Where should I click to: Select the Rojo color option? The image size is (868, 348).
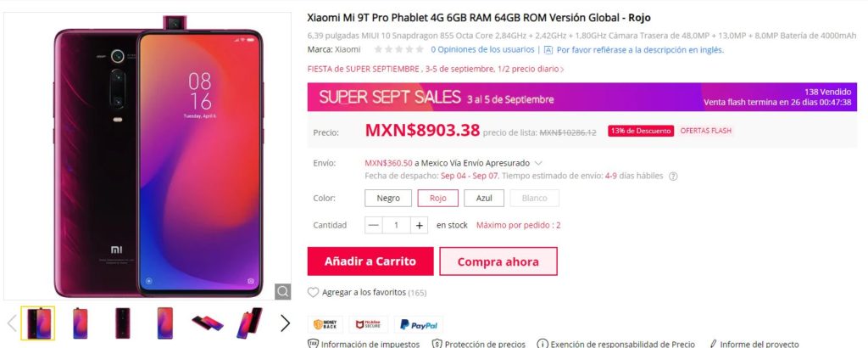438,198
